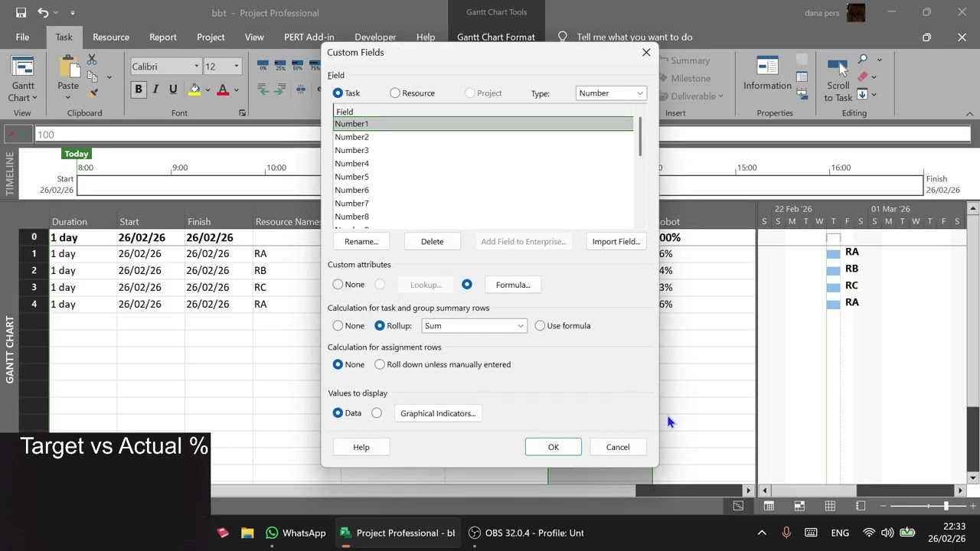The height and width of the screenshot is (551, 980).
Task: Click the Undo arrow in title bar
Action: [42, 13]
